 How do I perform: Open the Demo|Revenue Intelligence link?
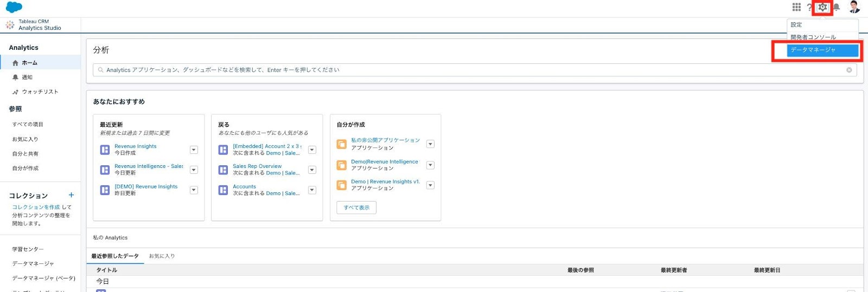[385, 162]
